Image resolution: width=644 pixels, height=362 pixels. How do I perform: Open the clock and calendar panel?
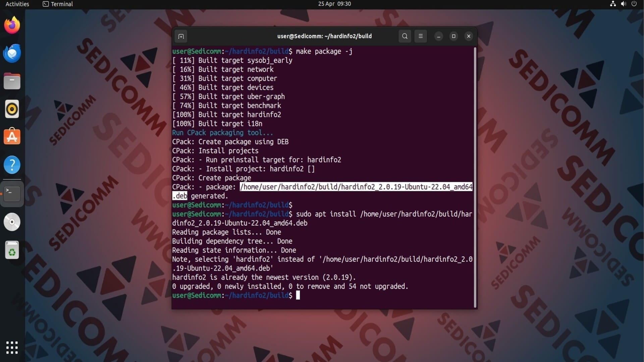pyautogui.click(x=334, y=4)
